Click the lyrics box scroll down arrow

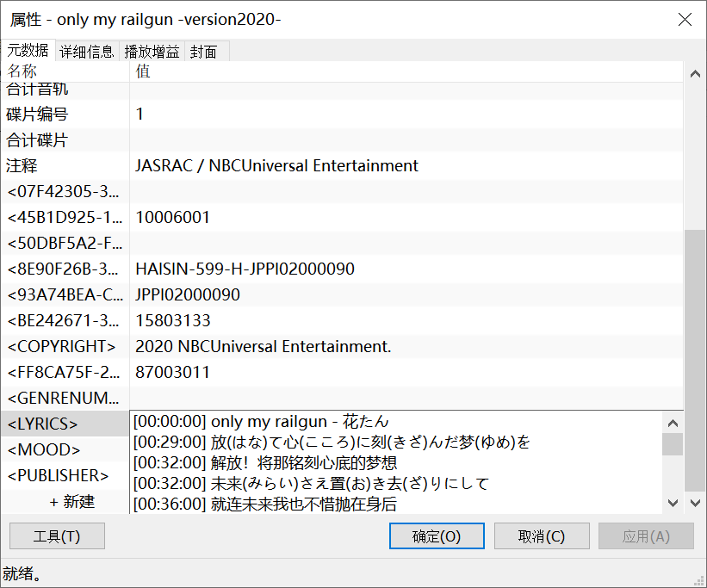pos(673,502)
